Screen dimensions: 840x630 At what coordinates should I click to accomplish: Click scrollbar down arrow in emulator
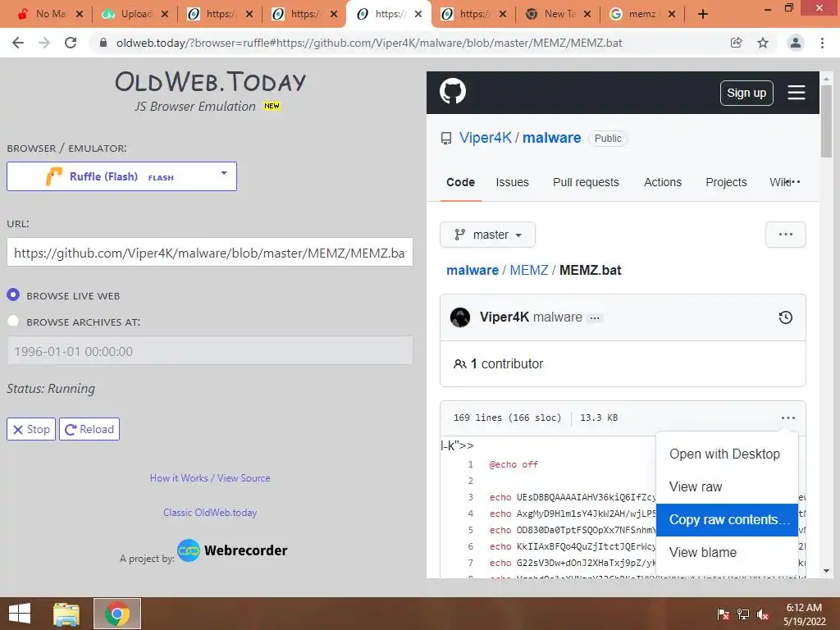tap(826, 571)
